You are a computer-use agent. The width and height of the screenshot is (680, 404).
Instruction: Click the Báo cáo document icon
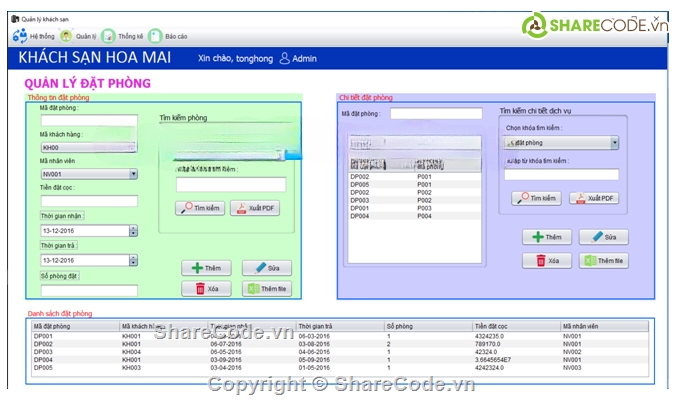pyautogui.click(x=155, y=36)
